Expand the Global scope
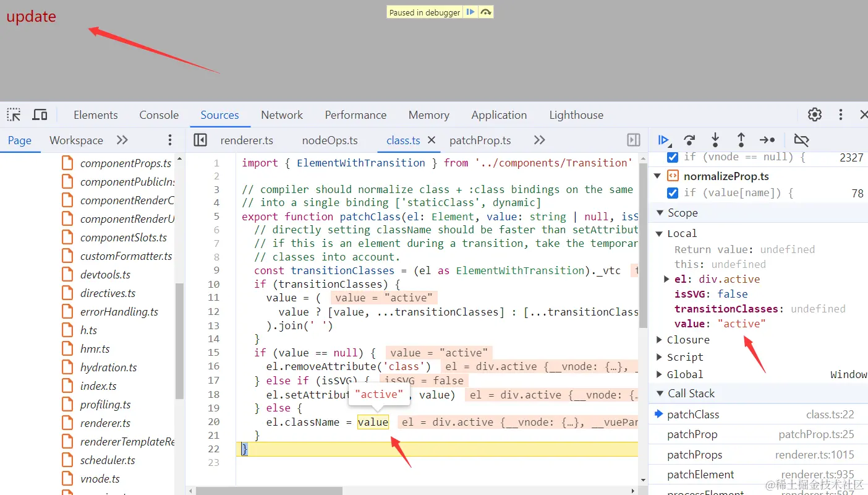The image size is (868, 495). pos(659,374)
